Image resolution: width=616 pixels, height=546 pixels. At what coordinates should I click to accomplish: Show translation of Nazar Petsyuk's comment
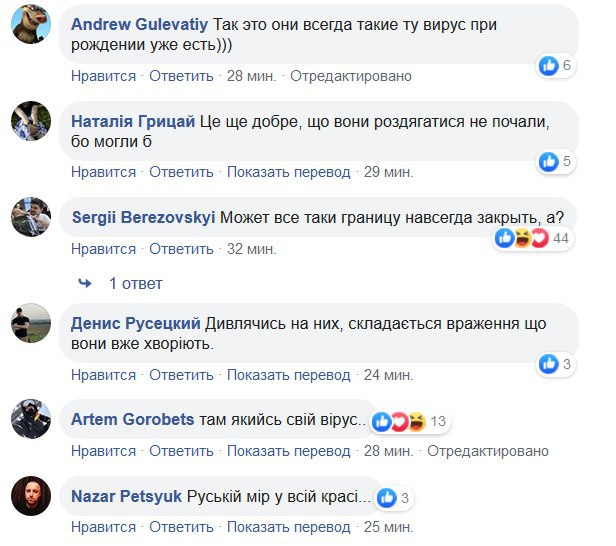pos(289,527)
